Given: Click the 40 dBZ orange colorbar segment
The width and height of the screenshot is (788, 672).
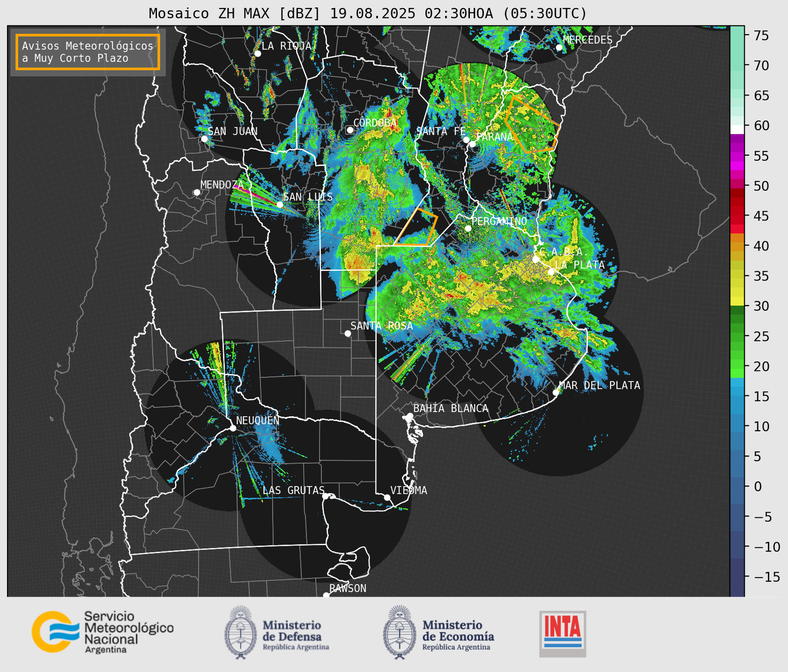Looking at the screenshot, I should [x=737, y=246].
